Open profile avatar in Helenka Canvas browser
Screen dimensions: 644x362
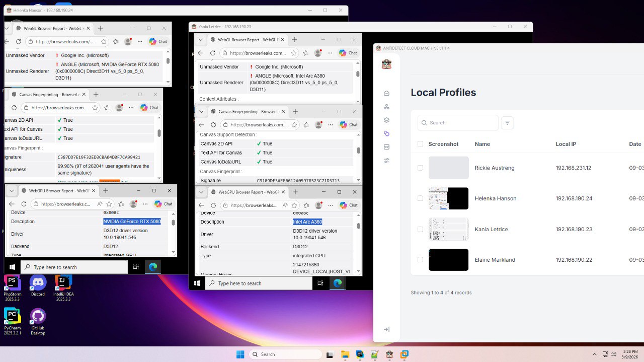click(x=119, y=108)
